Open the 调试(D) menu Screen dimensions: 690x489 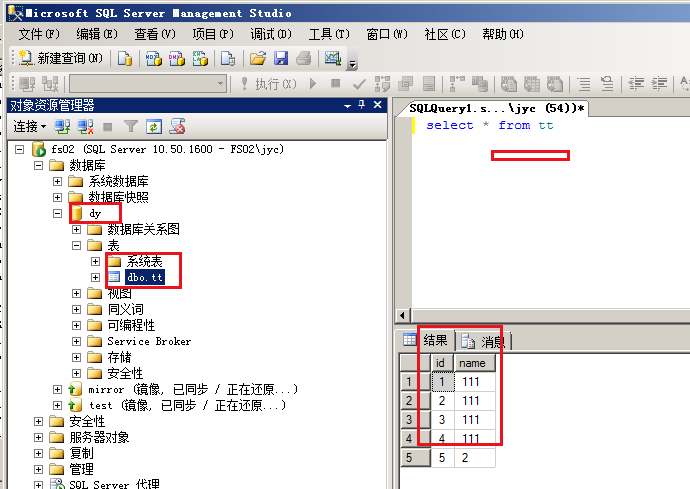point(271,34)
